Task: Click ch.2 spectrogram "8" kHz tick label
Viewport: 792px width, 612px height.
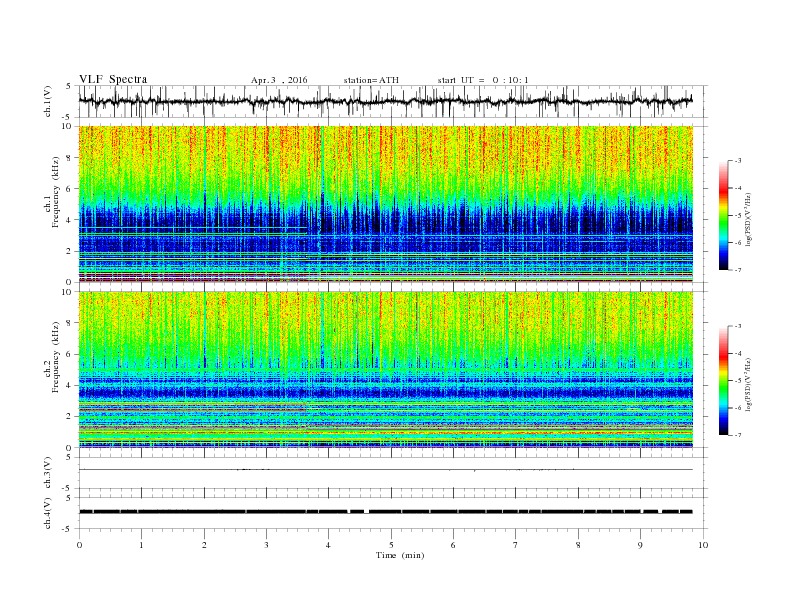Action: 69,323
